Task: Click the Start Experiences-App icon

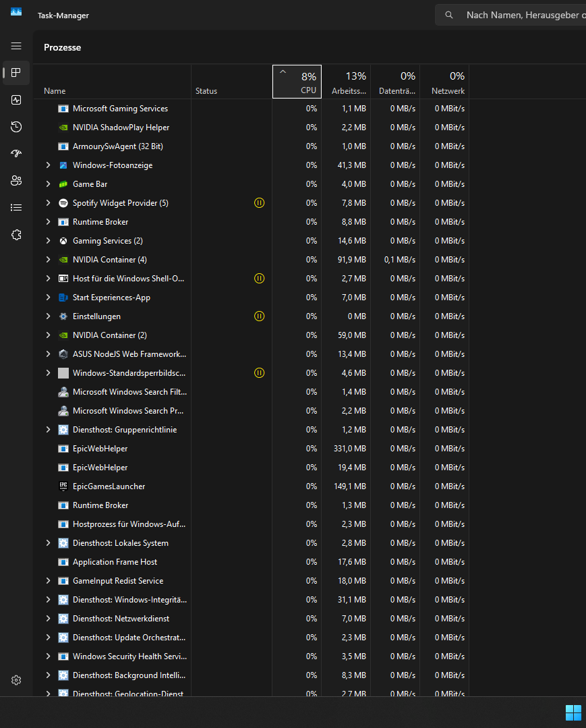Action: tap(63, 298)
